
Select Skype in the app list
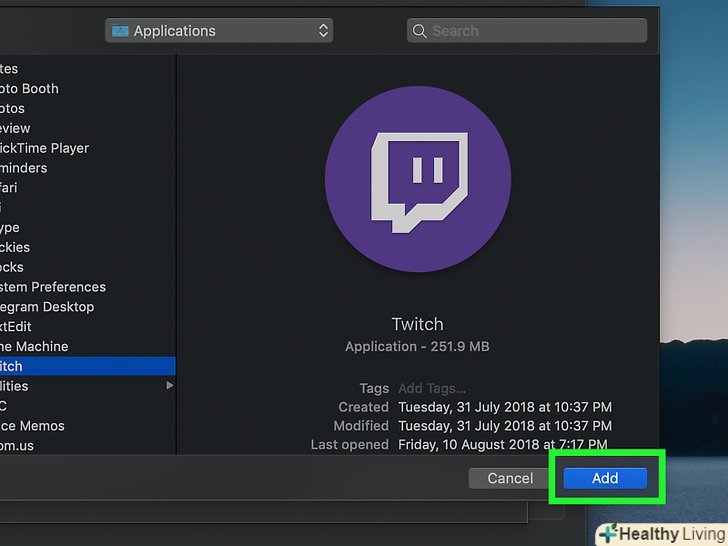point(88,228)
